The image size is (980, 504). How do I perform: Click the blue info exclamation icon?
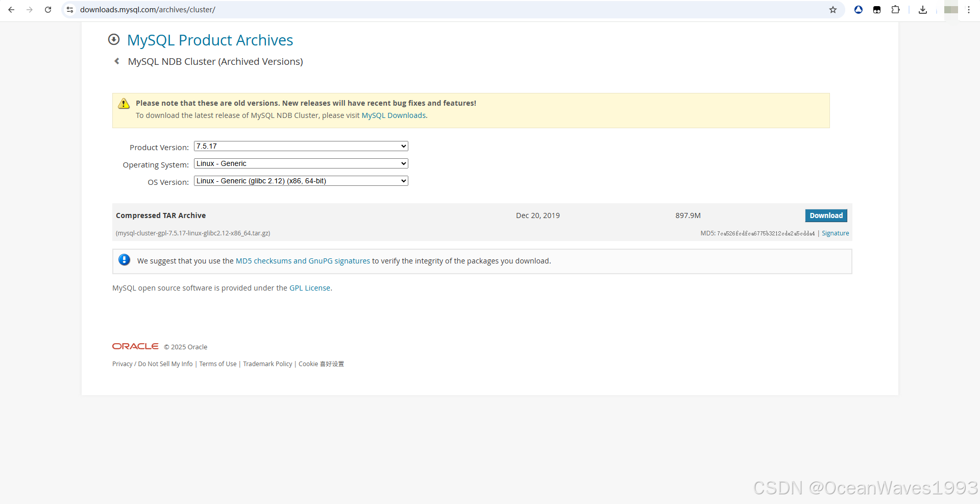click(124, 260)
